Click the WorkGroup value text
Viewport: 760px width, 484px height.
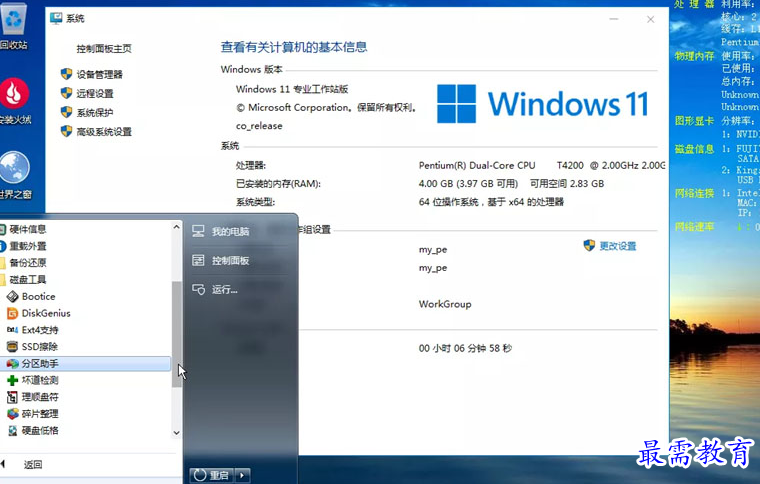pos(445,304)
